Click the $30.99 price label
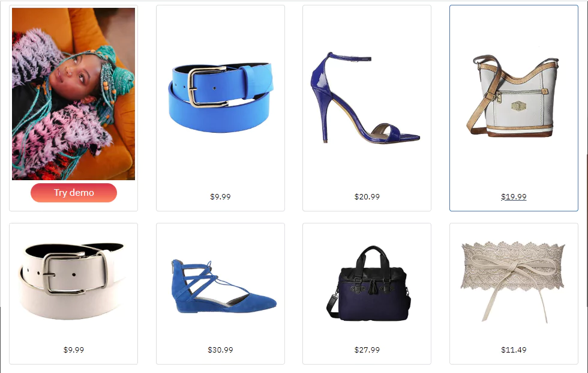The height and width of the screenshot is (373, 588). (221, 350)
